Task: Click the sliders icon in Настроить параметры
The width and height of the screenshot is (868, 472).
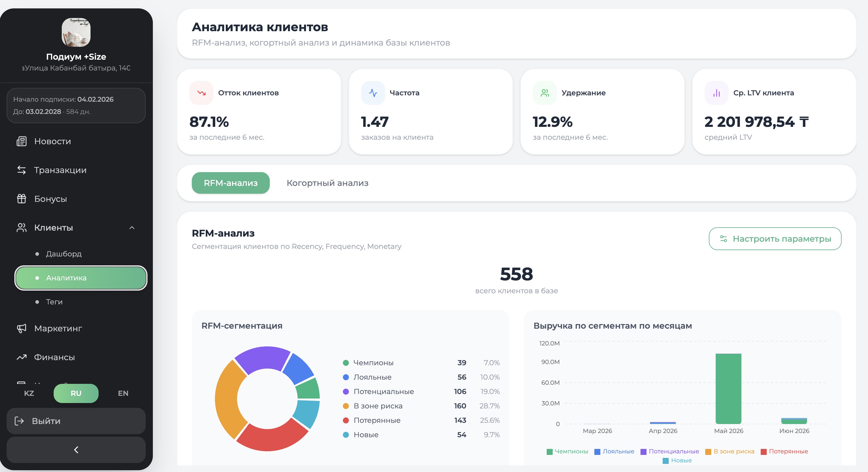Action: [723, 239]
